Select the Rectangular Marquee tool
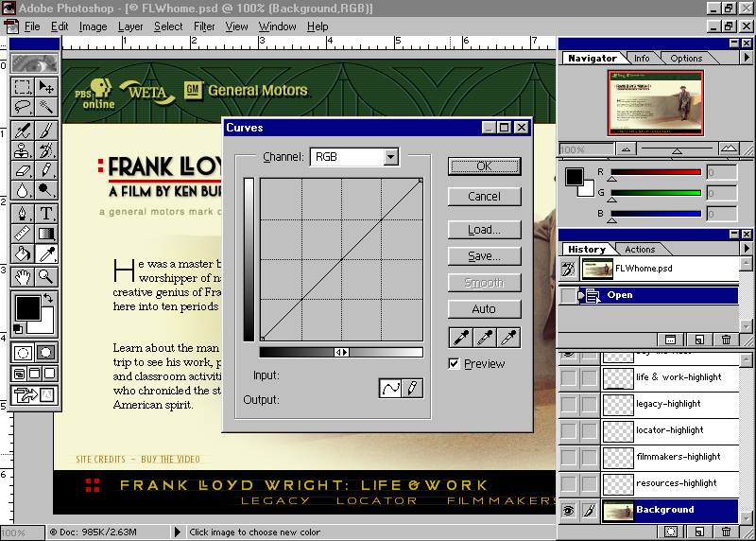This screenshot has height=541, width=756. [22, 87]
